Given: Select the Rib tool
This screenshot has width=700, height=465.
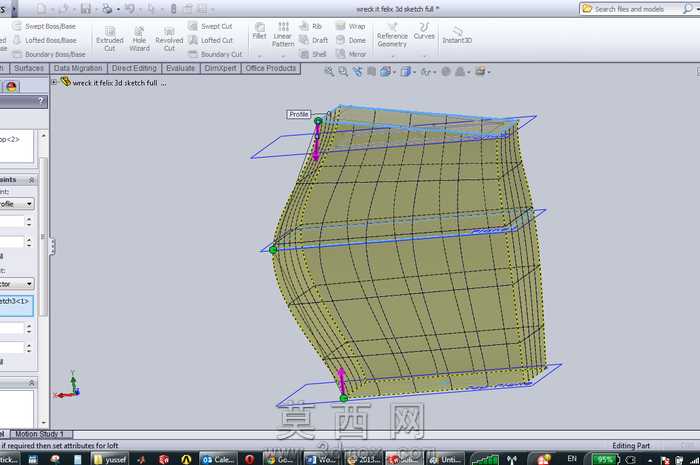Looking at the screenshot, I should (x=310, y=26).
